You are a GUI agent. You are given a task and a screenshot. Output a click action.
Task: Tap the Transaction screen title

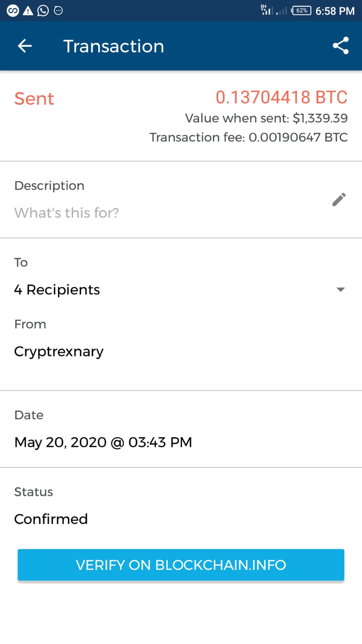(x=114, y=46)
